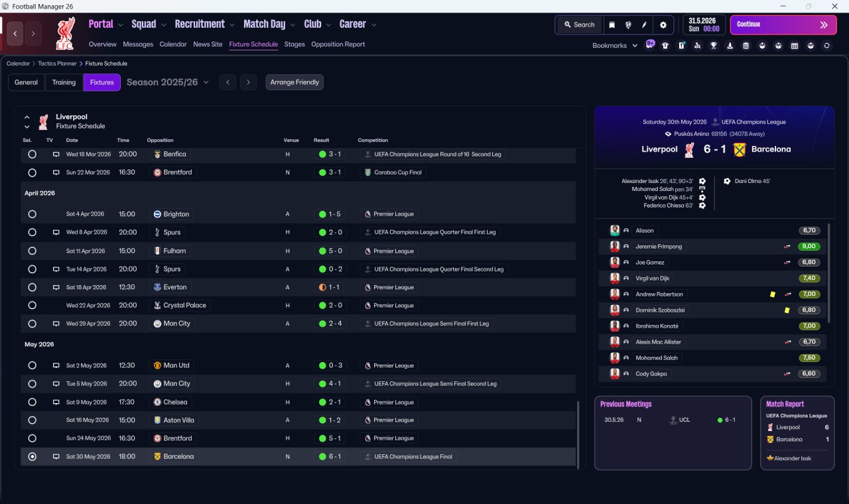Click the TV icon in the Benfica row
849x504 pixels.
56,154
